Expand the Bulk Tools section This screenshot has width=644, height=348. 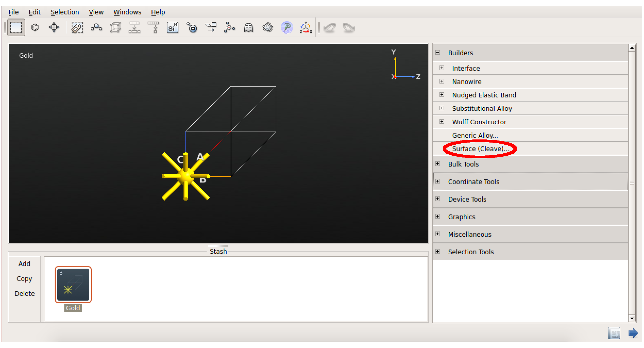(438, 164)
